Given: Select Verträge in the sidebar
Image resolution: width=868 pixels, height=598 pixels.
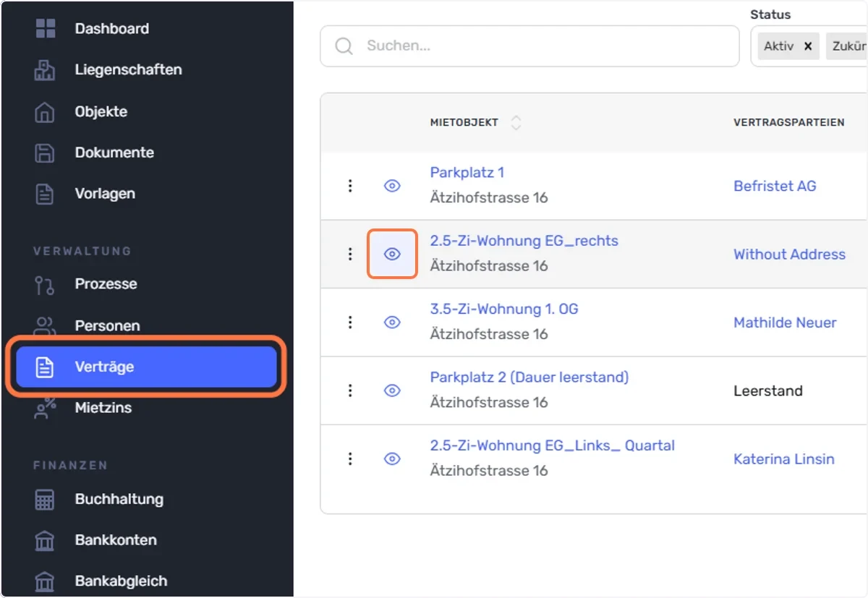Looking at the screenshot, I should pos(147,367).
